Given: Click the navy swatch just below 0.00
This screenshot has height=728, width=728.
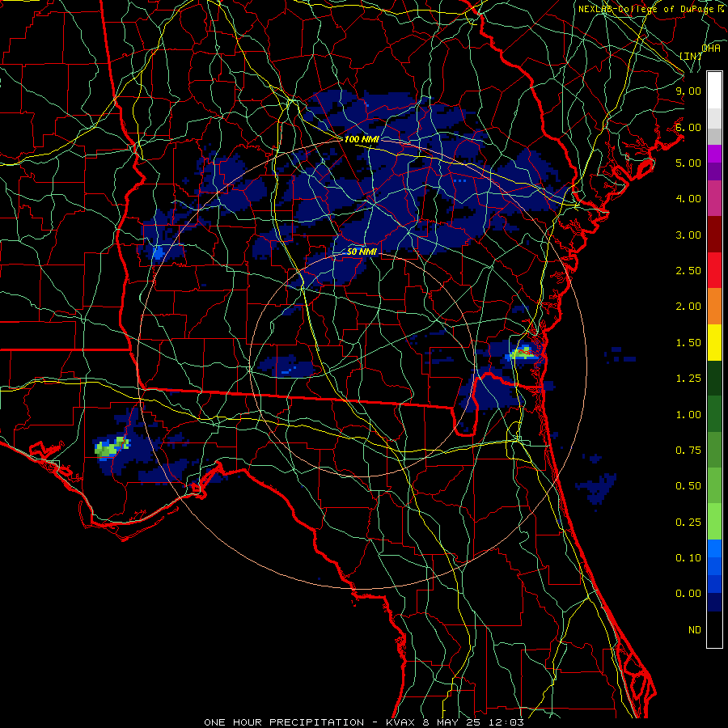Looking at the screenshot, I should click(x=714, y=603).
